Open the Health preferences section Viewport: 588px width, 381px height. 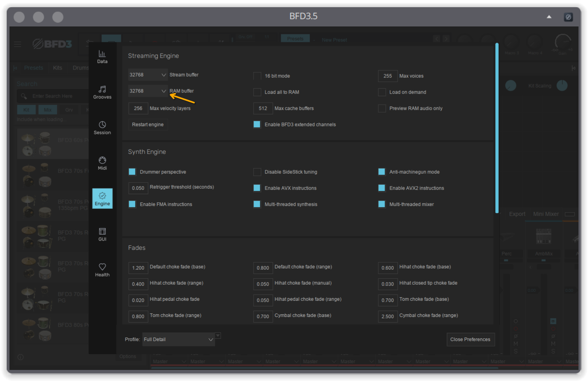102,270
